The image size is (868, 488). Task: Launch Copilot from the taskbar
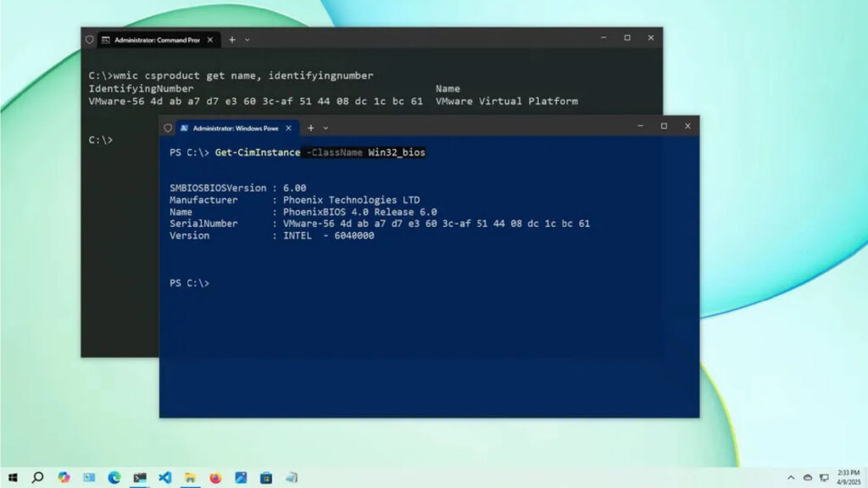tap(64, 478)
